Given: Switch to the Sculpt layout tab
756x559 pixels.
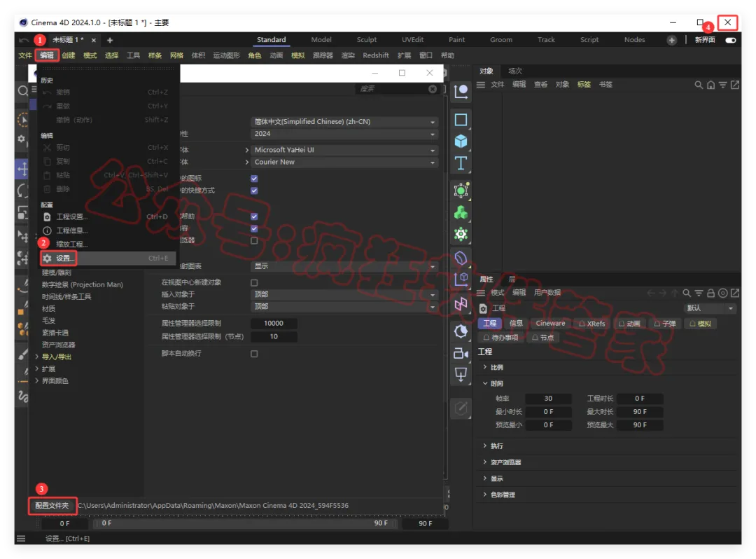Looking at the screenshot, I should point(366,39).
